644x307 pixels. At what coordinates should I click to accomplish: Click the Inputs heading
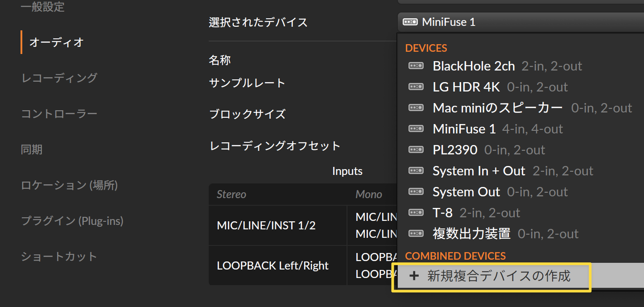pyautogui.click(x=347, y=171)
